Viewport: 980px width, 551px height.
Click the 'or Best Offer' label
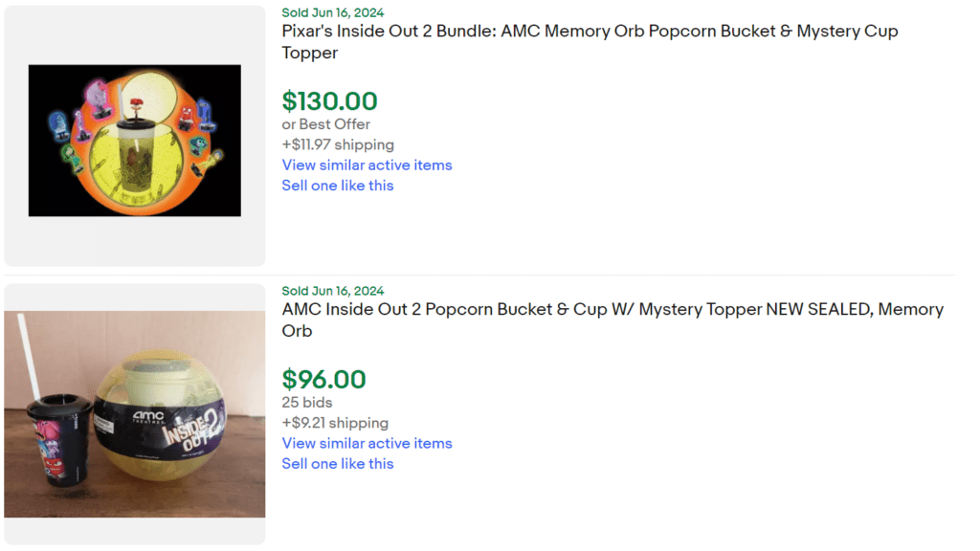coord(325,124)
